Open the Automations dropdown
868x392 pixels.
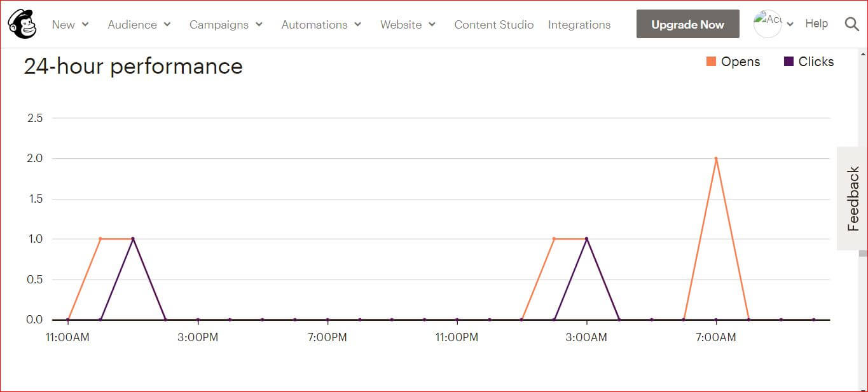click(321, 25)
